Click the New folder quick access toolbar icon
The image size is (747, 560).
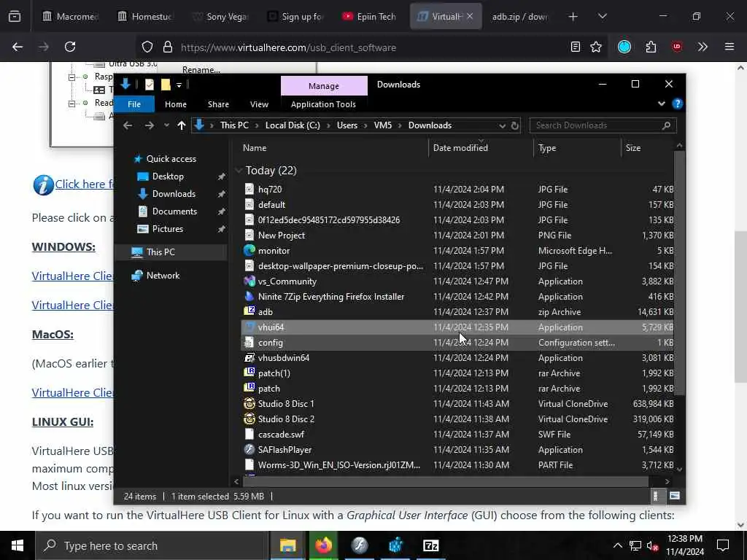click(x=166, y=85)
